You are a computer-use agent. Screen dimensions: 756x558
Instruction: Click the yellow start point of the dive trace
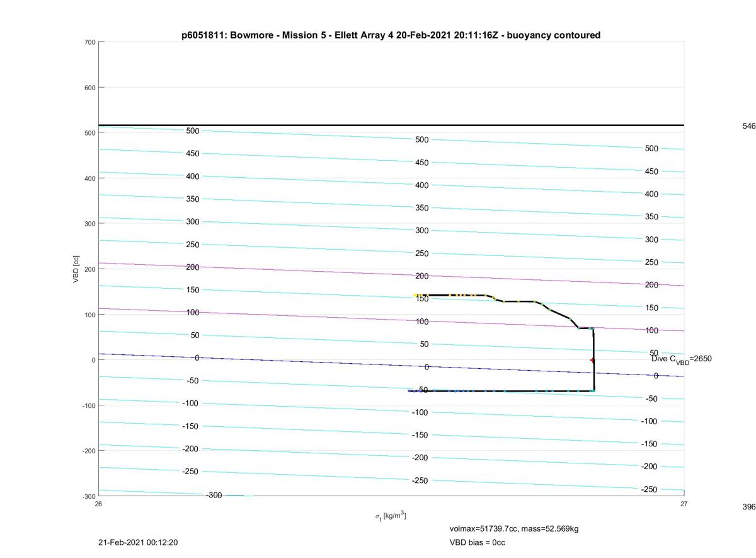(x=415, y=295)
